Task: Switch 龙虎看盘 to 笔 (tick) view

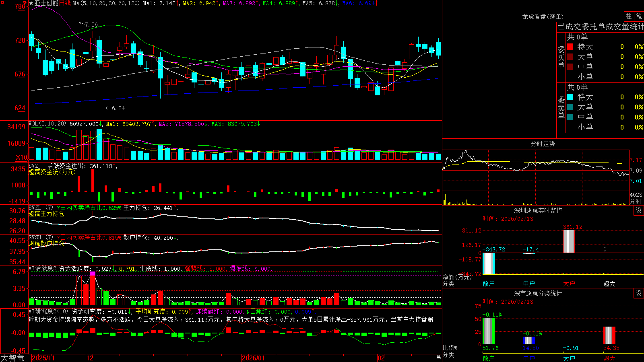Action: tap(639, 16)
